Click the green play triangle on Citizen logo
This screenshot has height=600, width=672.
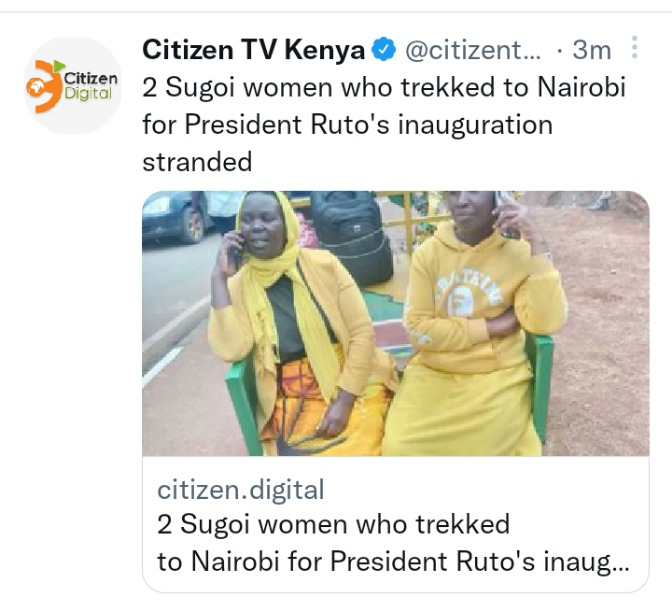tap(59, 66)
